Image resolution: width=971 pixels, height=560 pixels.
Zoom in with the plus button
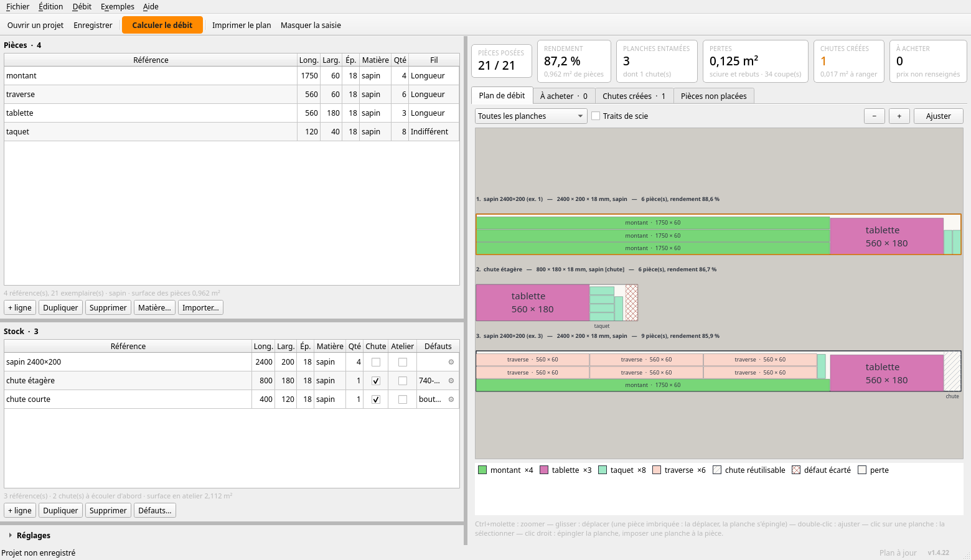[x=899, y=116]
